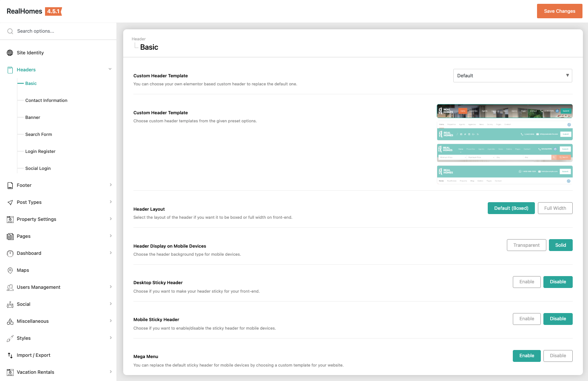588x381 pixels.
Task: Select the dark image header preset thumbnail
Action: tap(504, 111)
